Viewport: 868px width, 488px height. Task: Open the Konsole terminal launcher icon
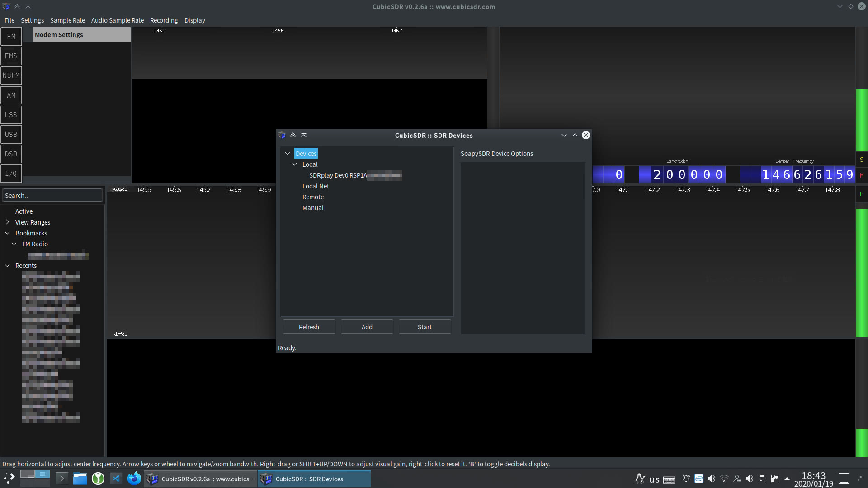(x=62, y=479)
